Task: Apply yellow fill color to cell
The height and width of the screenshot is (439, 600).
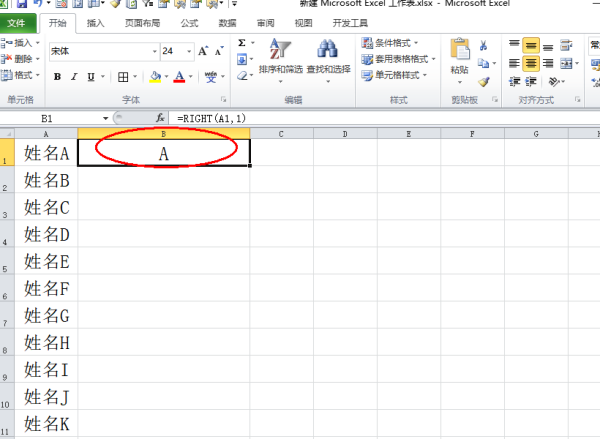Action: click(155, 77)
